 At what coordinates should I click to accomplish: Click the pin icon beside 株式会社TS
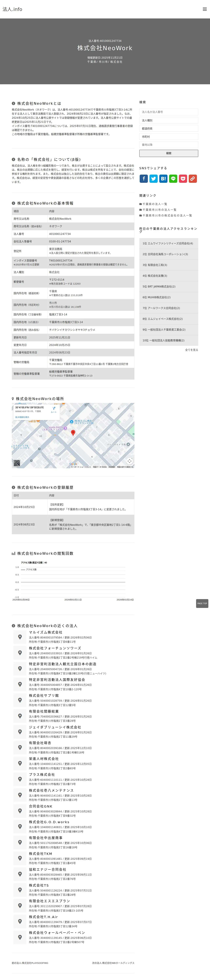tap(20, 890)
